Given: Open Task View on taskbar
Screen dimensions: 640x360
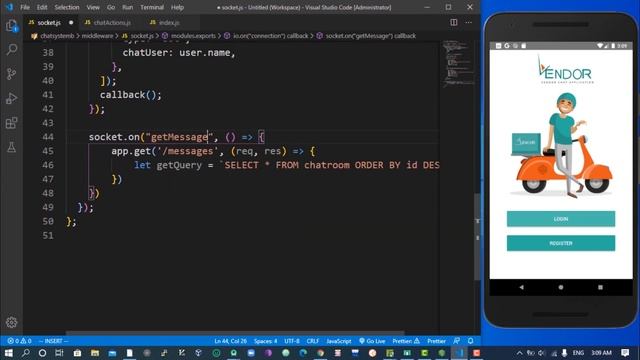Looking at the screenshot, I should point(60,353).
